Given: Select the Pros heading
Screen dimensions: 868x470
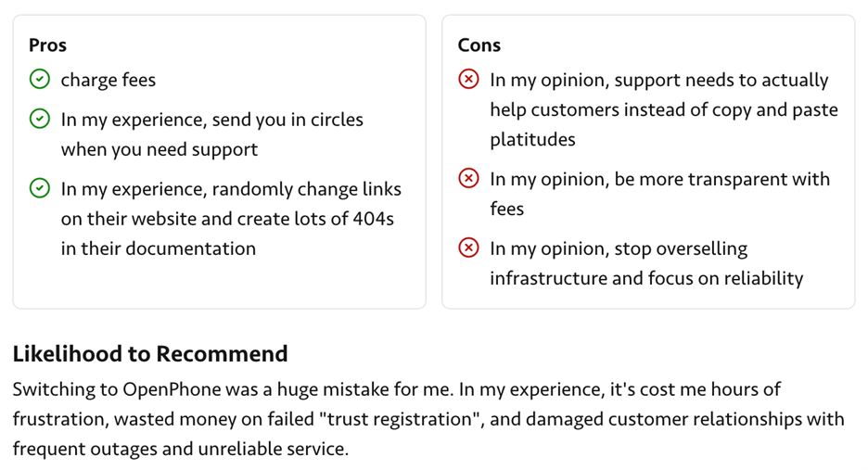Looking at the screenshot, I should pyautogui.click(x=47, y=44).
